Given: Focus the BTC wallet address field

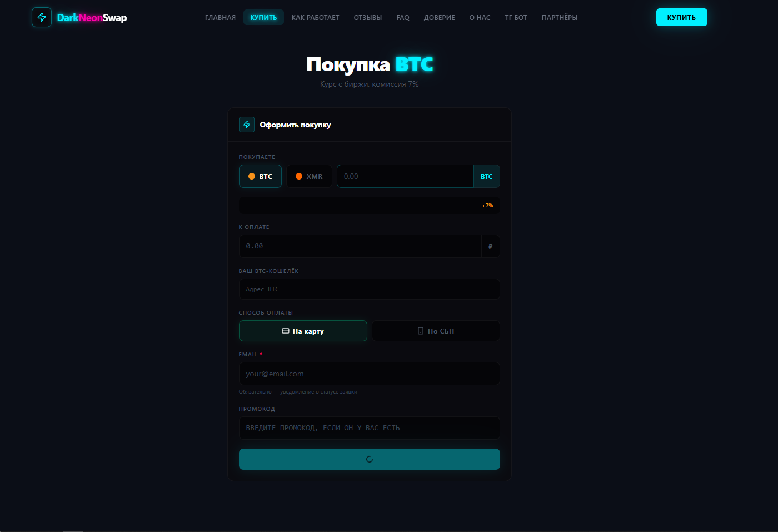Looking at the screenshot, I should pos(370,289).
